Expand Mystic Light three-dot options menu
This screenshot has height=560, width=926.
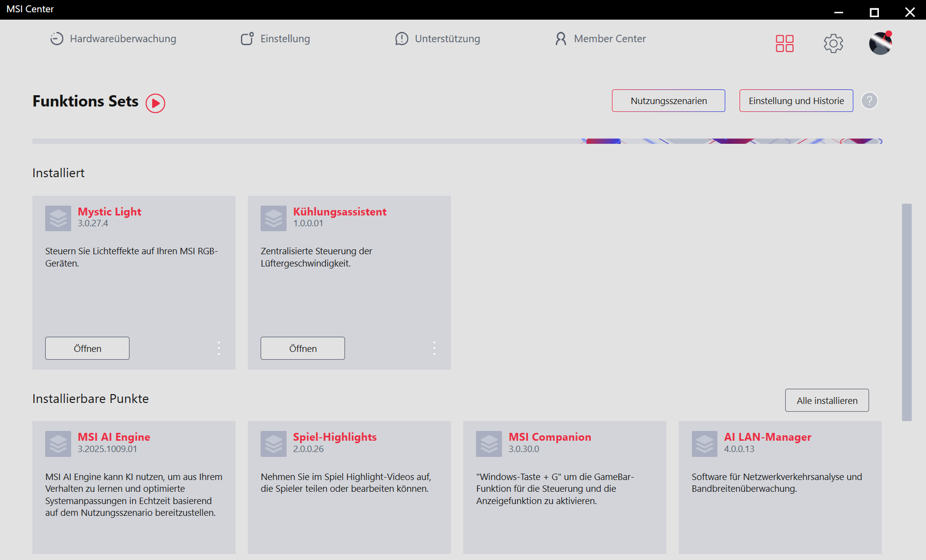pyautogui.click(x=219, y=348)
